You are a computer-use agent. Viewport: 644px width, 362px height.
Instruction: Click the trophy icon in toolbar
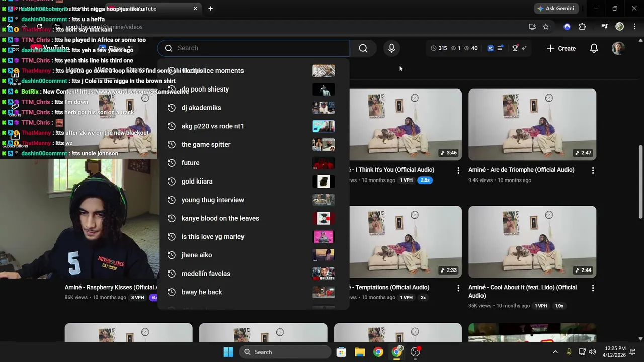tap(515, 48)
